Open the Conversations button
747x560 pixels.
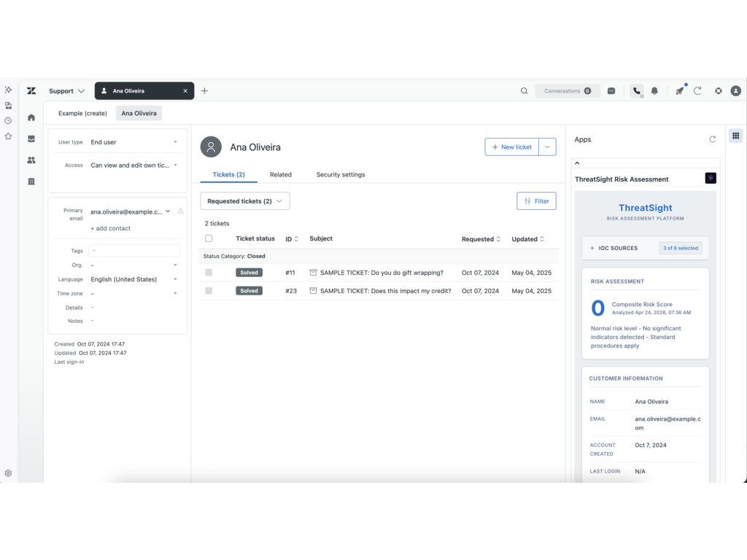click(x=568, y=91)
